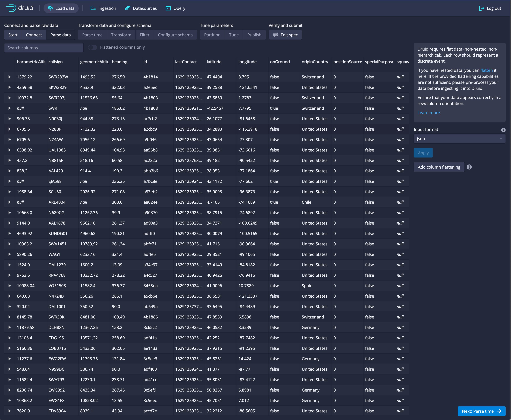Screen dimensions: 511x420
Task: Click the Druid logo icon
Action: (x=11, y=8)
